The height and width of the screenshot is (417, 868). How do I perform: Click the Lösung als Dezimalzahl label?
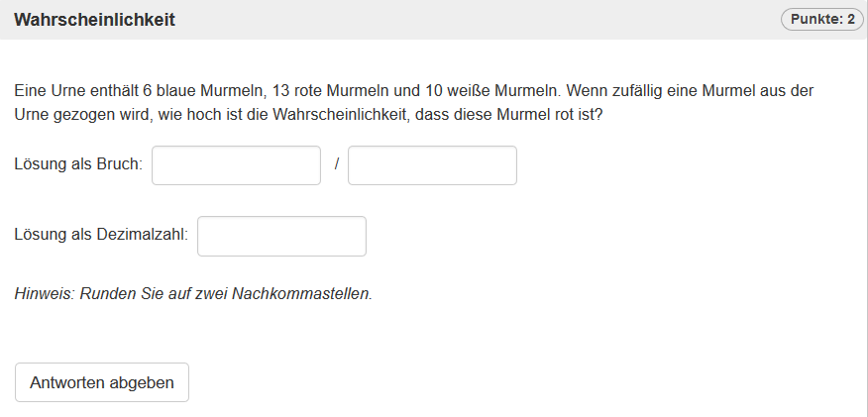(101, 236)
